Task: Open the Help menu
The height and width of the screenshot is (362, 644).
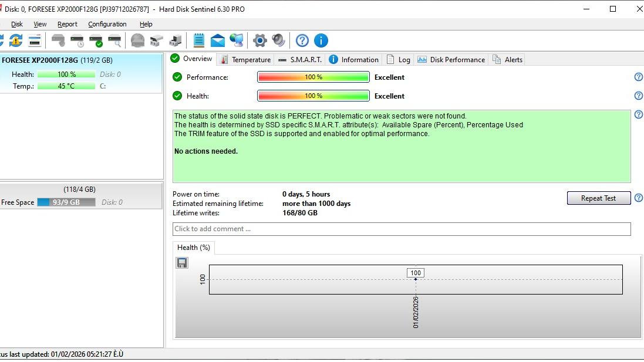Action: pos(146,24)
